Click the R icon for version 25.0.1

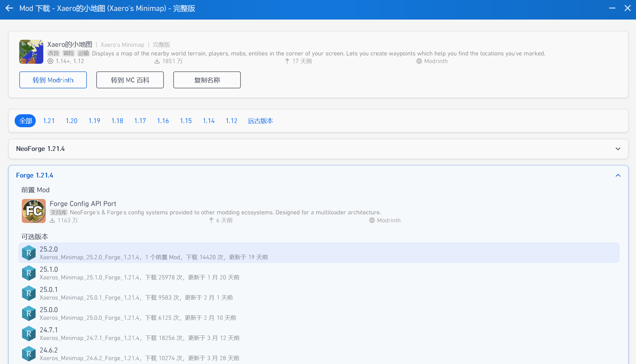pos(29,293)
